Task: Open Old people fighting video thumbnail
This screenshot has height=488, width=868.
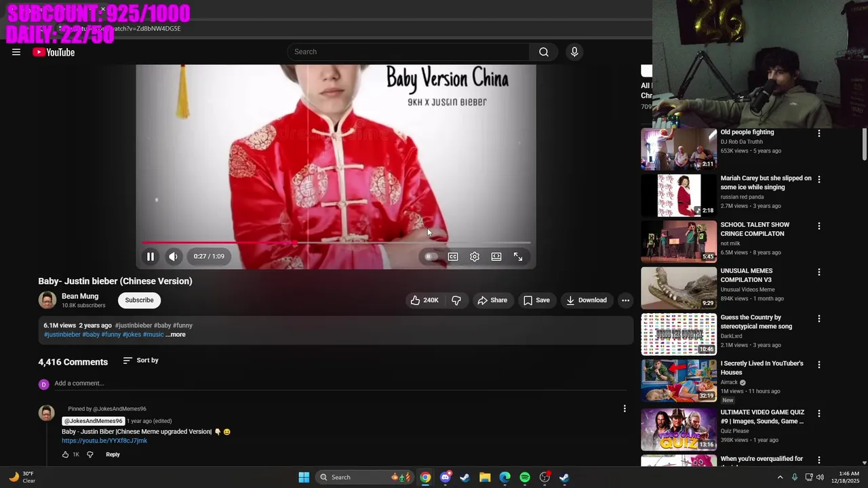Action: pyautogui.click(x=679, y=149)
